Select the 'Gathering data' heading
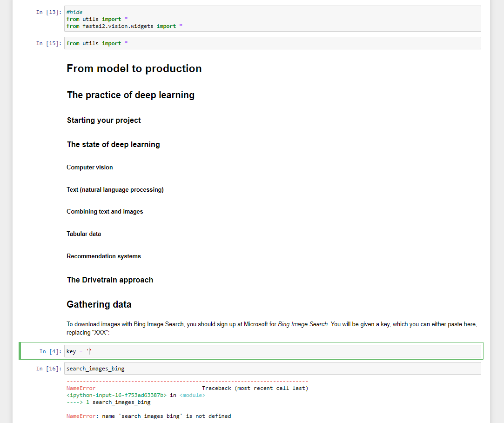Image resolution: width=504 pixels, height=423 pixels. (x=99, y=304)
